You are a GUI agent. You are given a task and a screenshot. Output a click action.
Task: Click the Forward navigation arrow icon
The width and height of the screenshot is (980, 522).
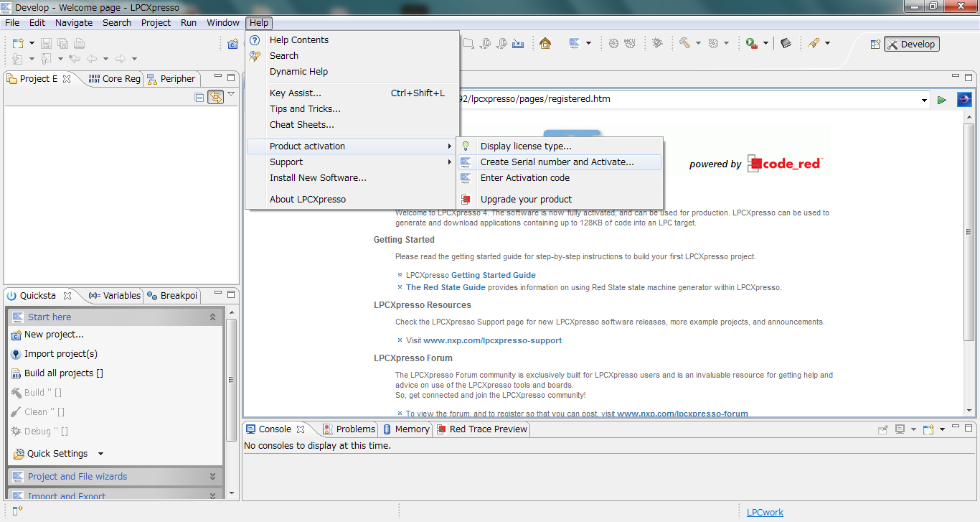pyautogui.click(x=121, y=59)
